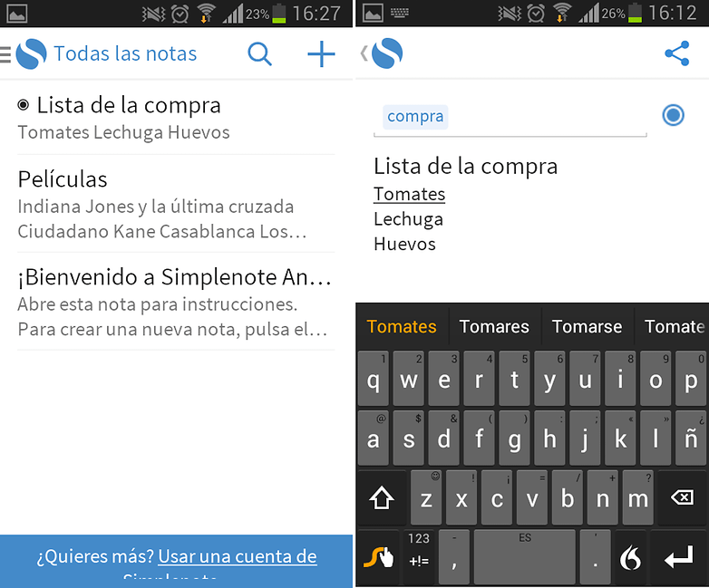The image size is (709, 588).
Task: Tap the q key
Action: tap(373, 379)
